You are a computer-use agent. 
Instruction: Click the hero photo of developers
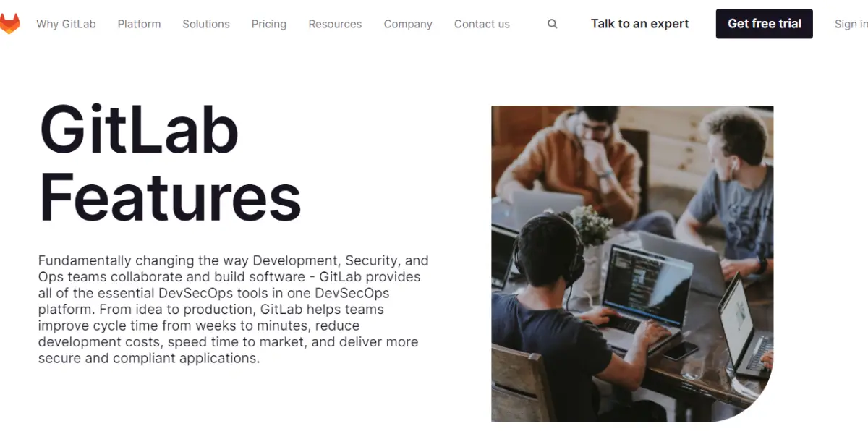[x=632, y=264]
